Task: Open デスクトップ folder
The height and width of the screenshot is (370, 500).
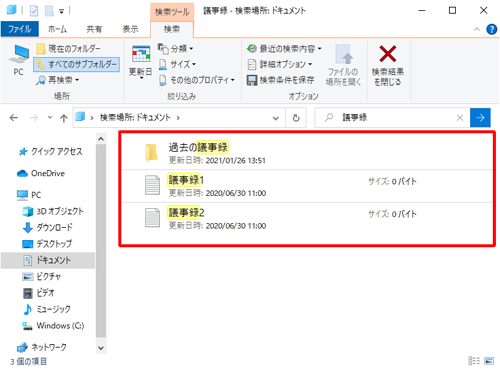Action: point(47,244)
